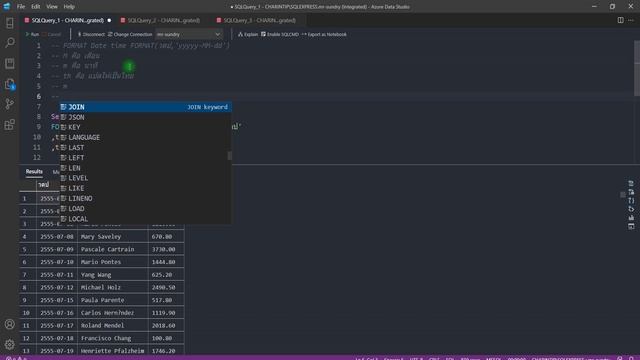Choose JOIN from the autocomplete list
The width and height of the screenshot is (640, 360).
(x=145, y=107)
